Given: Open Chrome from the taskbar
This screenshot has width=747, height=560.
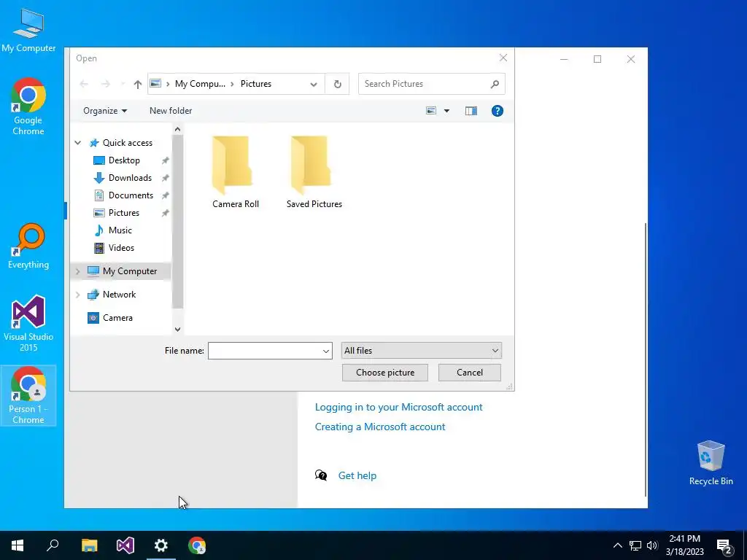Looking at the screenshot, I should click(197, 545).
